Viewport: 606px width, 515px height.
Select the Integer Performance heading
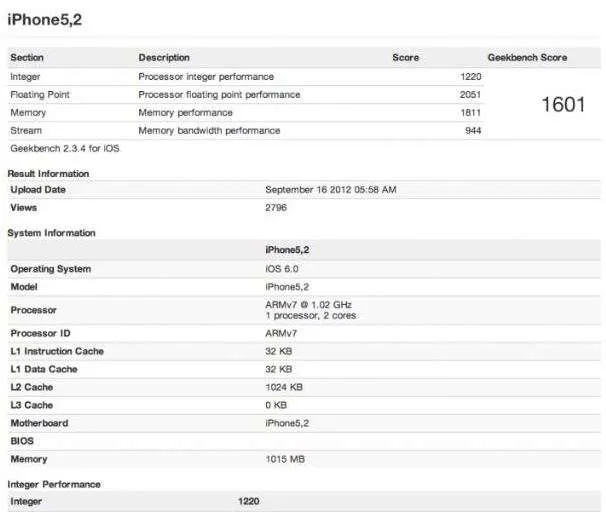tap(54, 484)
